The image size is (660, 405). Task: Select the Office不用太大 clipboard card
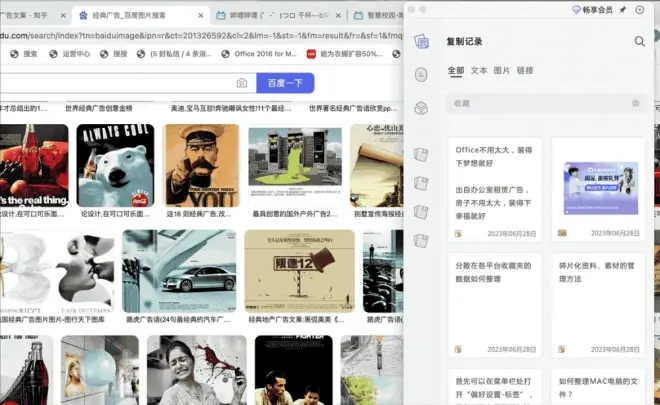[495, 189]
